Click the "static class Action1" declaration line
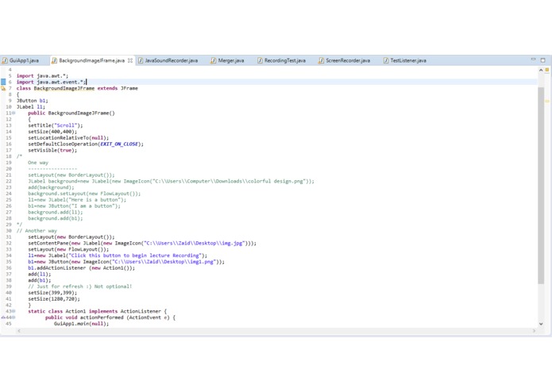552x392 pixels. [x=98, y=311]
